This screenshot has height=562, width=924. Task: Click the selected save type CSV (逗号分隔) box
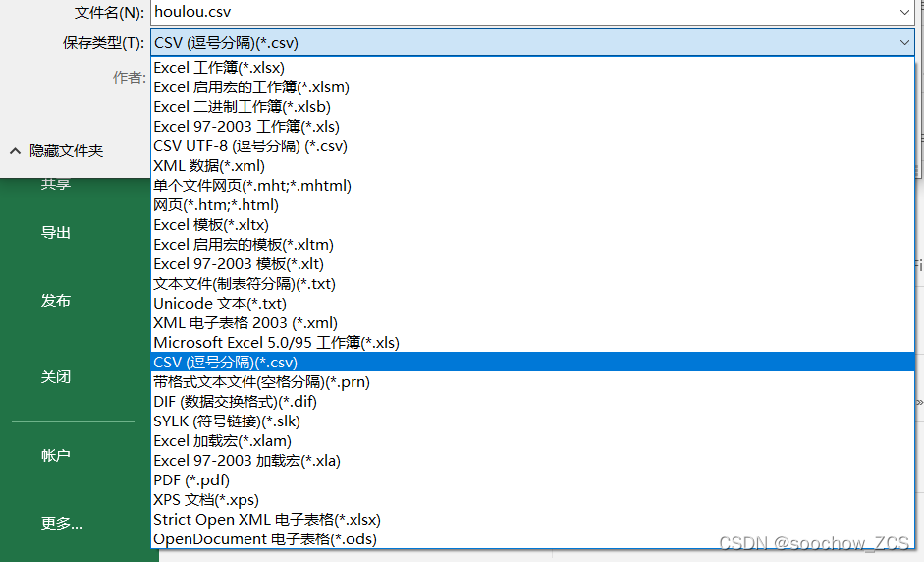point(532,42)
